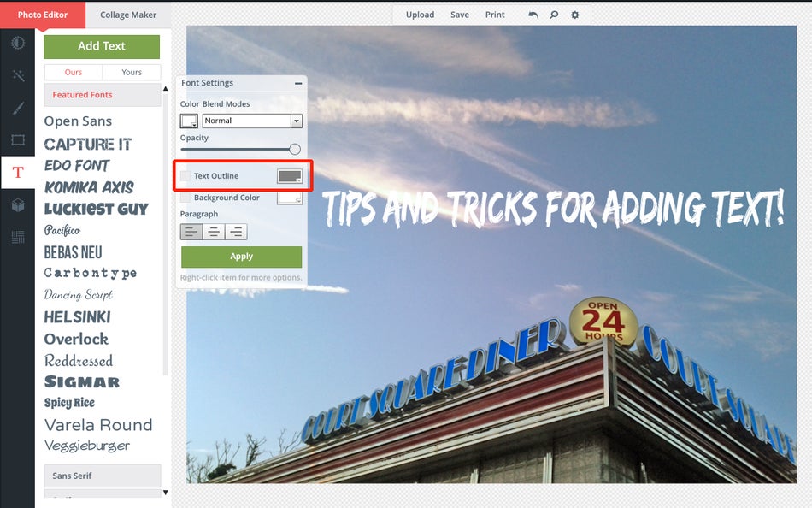Viewport: 812px width, 508px height.
Task: Open the Normal blend mode dropdown
Action: coord(250,120)
